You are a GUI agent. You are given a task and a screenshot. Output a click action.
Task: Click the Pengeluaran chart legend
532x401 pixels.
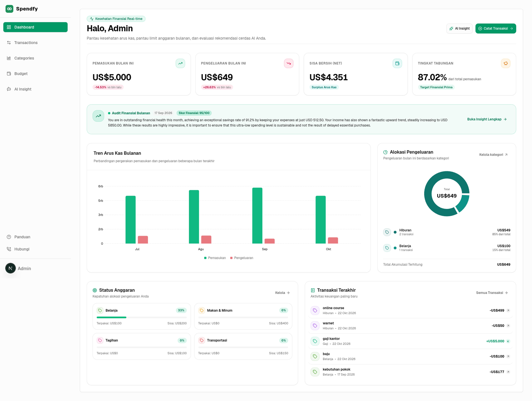coord(241,258)
